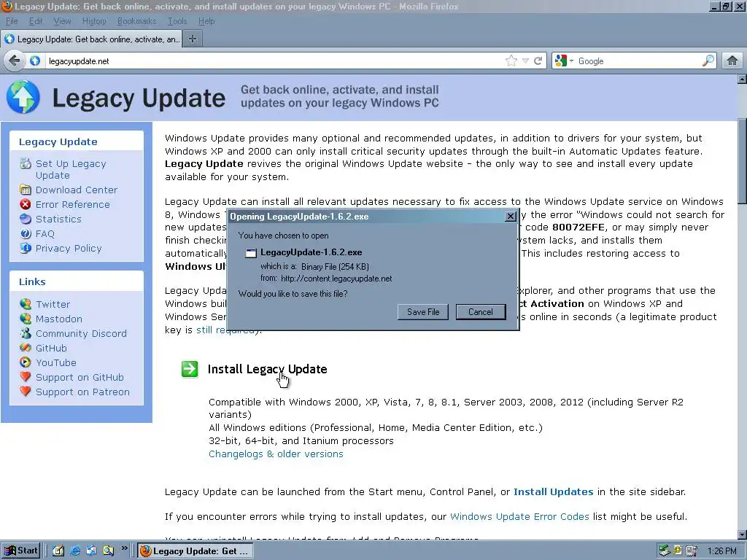Click the Statistics sidebar icon
The width and height of the screenshot is (747, 560).
pos(26,219)
